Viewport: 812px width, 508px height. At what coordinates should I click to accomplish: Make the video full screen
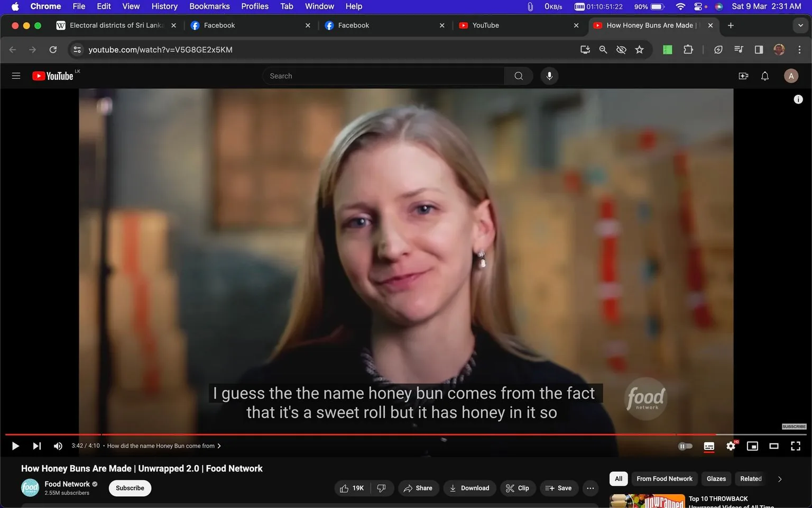point(796,446)
